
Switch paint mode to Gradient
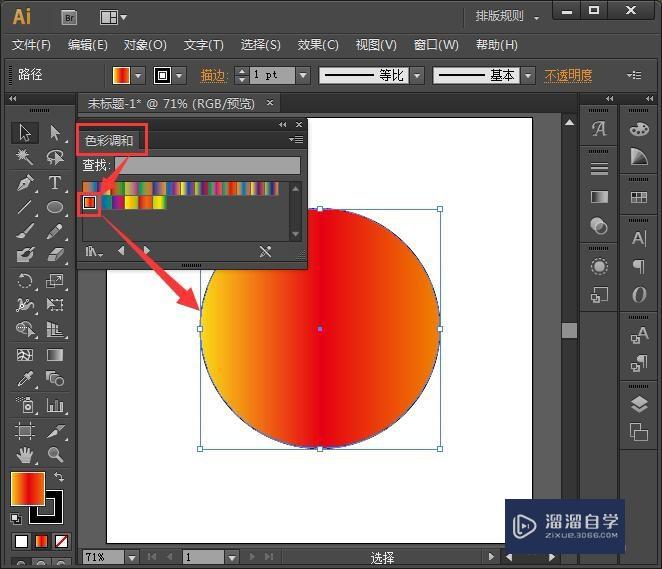coord(41,542)
